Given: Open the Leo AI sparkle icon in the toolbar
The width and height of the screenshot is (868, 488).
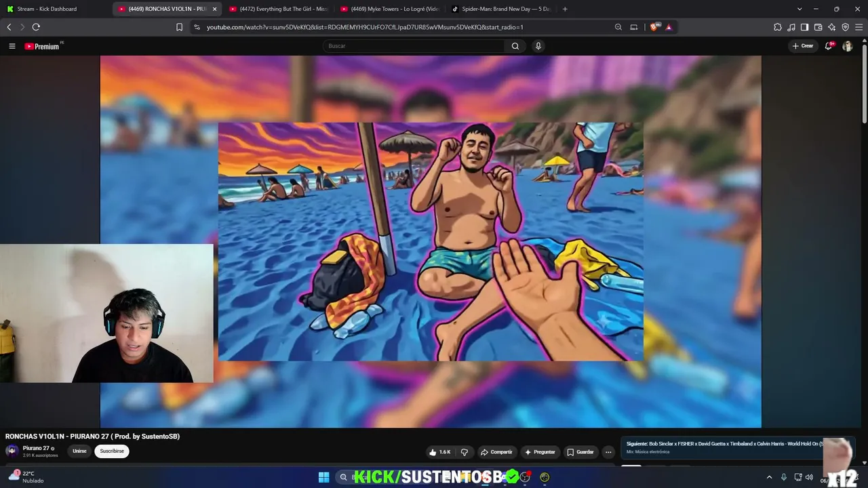Looking at the screenshot, I should (831, 27).
